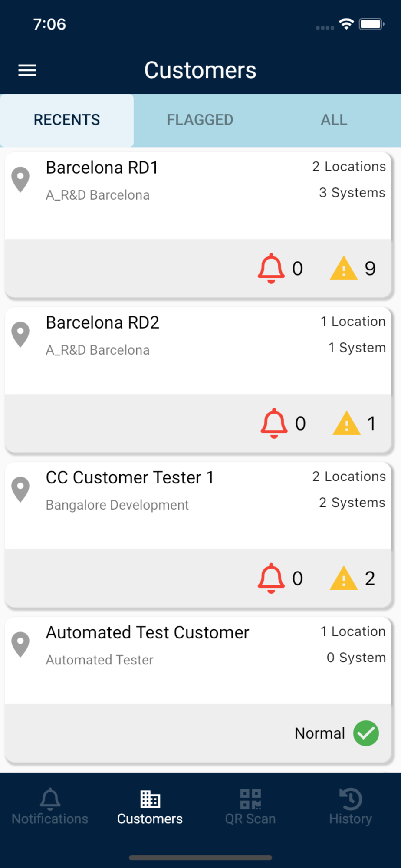This screenshot has height=868, width=401.
Task: Open the QR Scan tab
Action: (x=250, y=807)
